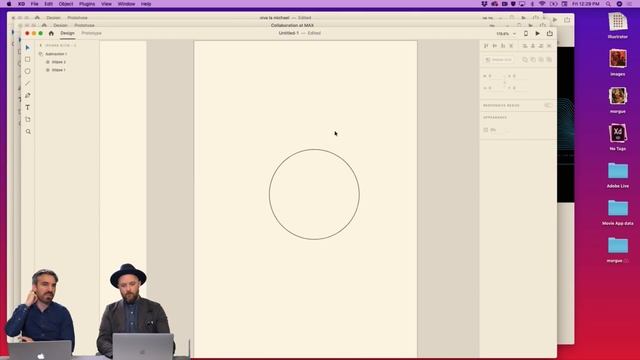Open the View menu
640x360 pixels.
106,4
